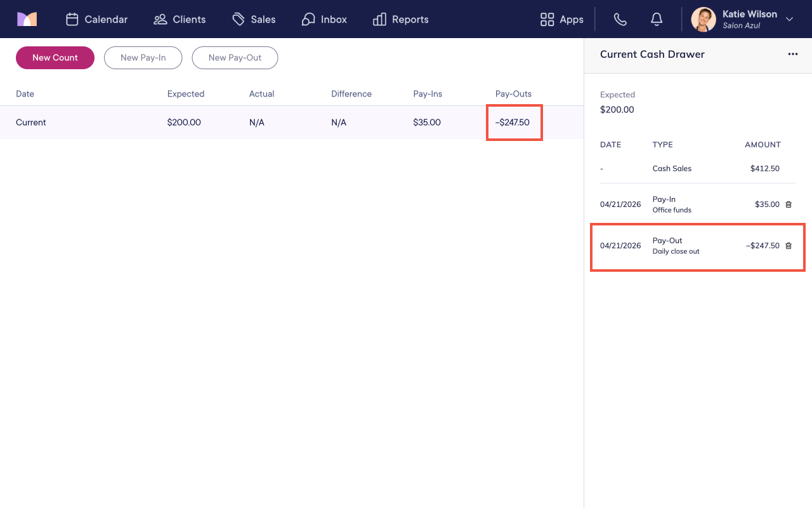Click the Actual "N/A" cell
This screenshot has width=812, height=508.
pyautogui.click(x=257, y=122)
